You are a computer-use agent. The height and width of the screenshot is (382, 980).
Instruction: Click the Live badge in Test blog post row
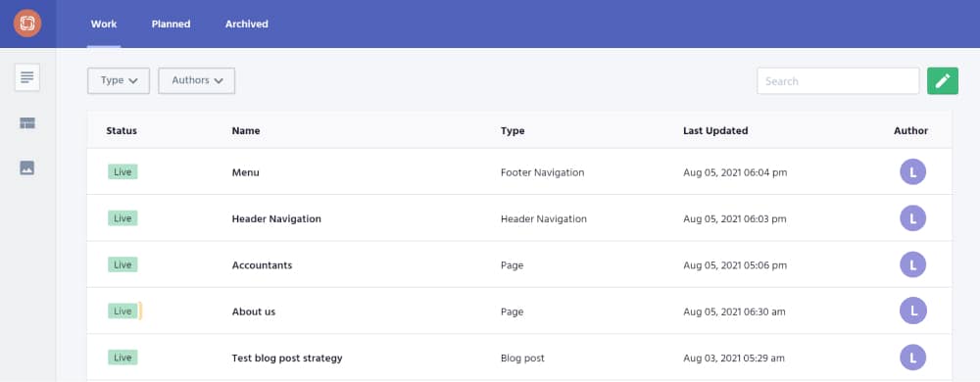(x=122, y=358)
